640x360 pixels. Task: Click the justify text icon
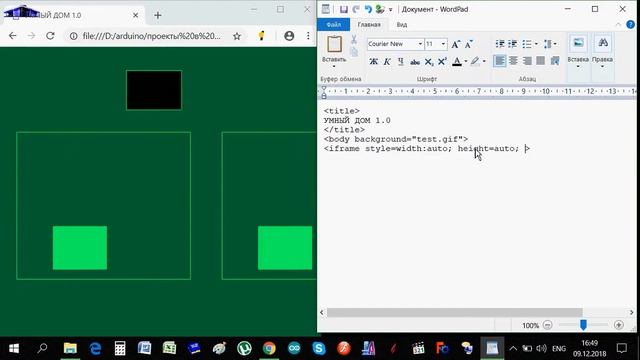click(540, 61)
